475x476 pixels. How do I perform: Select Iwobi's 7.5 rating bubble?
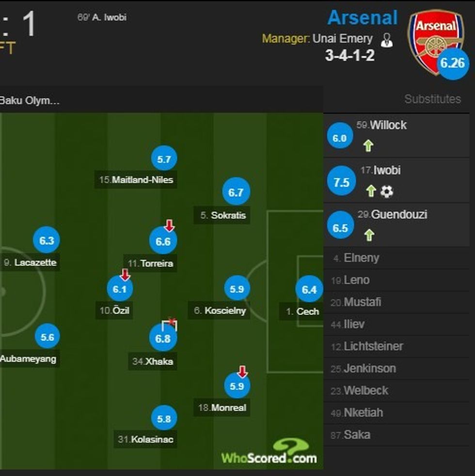click(x=341, y=182)
